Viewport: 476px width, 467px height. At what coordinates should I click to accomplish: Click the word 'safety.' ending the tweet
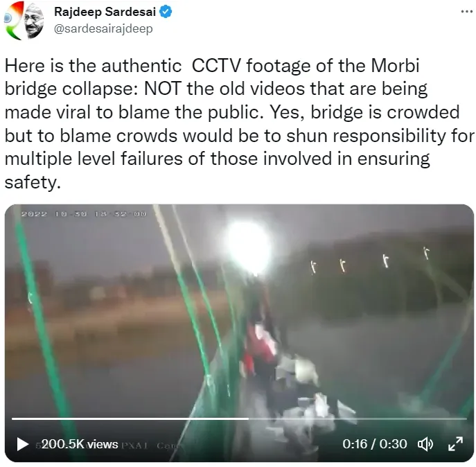33,182
